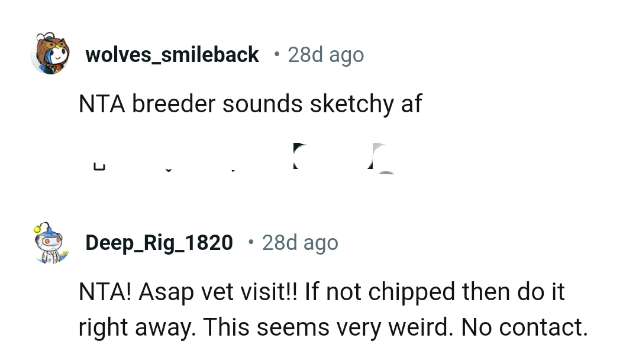Select the NTA breeder comment text
The width and height of the screenshot is (639, 364).
click(x=250, y=103)
